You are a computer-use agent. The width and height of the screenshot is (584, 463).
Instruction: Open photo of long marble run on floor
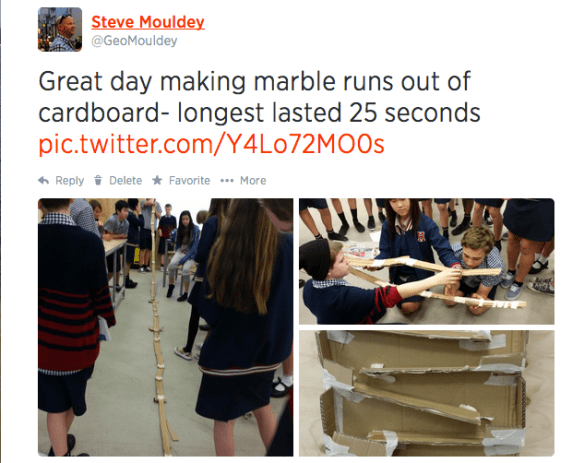click(165, 327)
